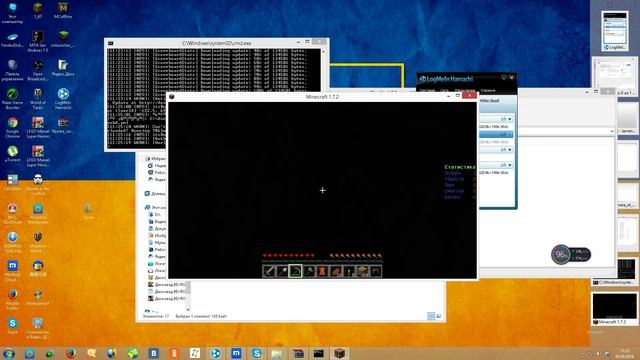Select Музыка in Explorer tree
Viewport: 640px width, 360px height.
pos(157,242)
